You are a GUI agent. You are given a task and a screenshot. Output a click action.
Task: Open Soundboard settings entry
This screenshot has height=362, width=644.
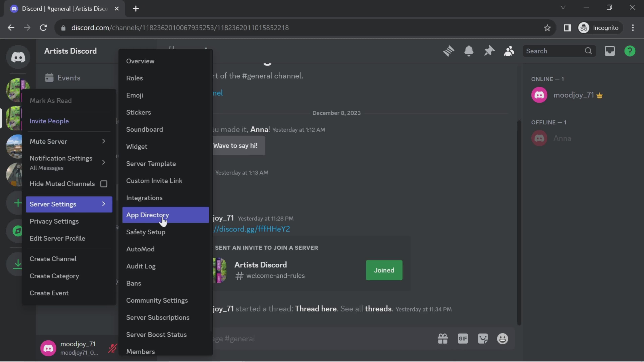(x=166, y=129)
